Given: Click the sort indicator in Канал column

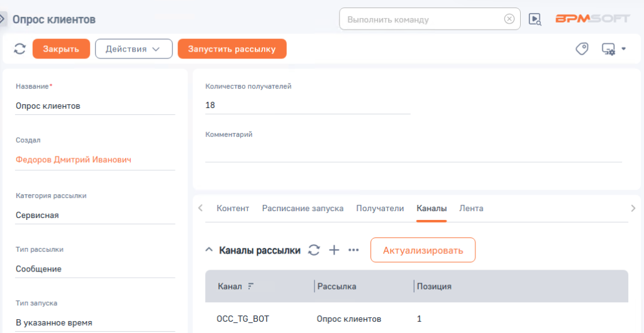Looking at the screenshot, I should [252, 287].
